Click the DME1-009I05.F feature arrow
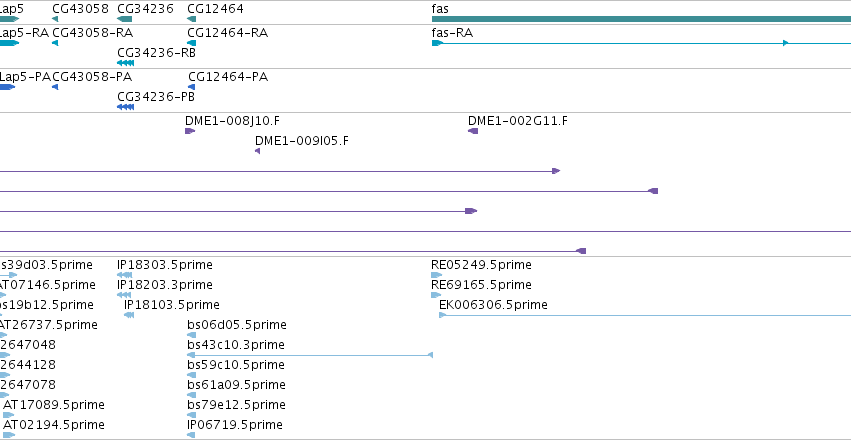The image size is (851, 440). coord(257,151)
